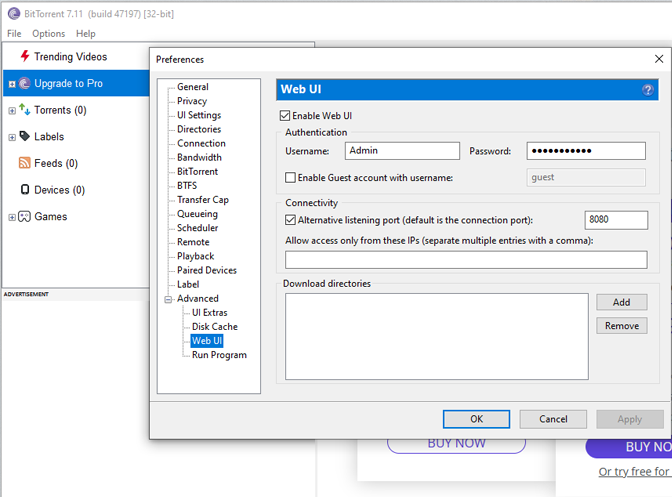Toggle Alternative listening port checkbox
This screenshot has width=672, height=497.
point(290,220)
